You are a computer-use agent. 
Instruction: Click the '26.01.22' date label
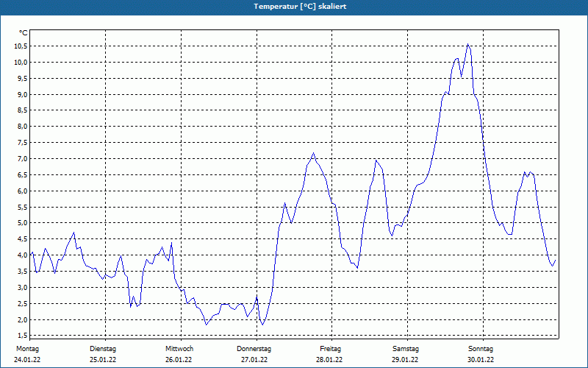pyautogui.click(x=179, y=360)
